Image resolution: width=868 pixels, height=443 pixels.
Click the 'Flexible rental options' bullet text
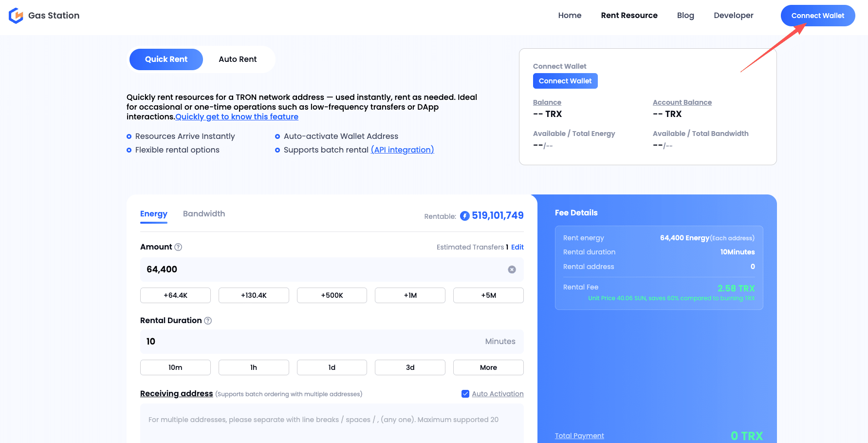pos(177,150)
